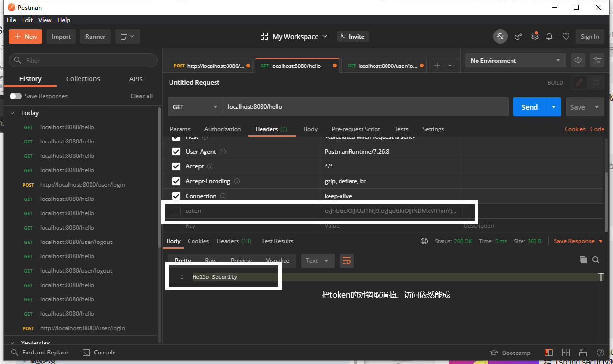Copy the response body with copy icon
The height and width of the screenshot is (364, 613).
click(x=583, y=260)
